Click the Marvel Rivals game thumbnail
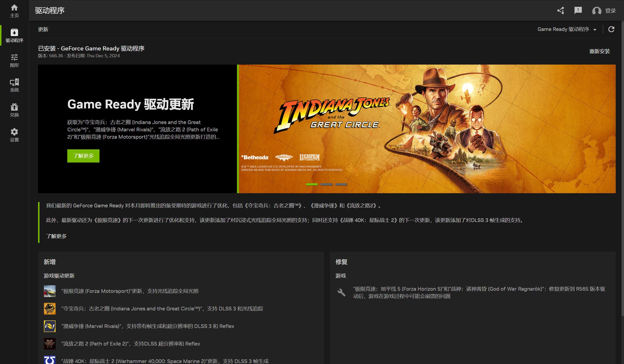Screen dimensions: 624x364 click(x=50, y=326)
